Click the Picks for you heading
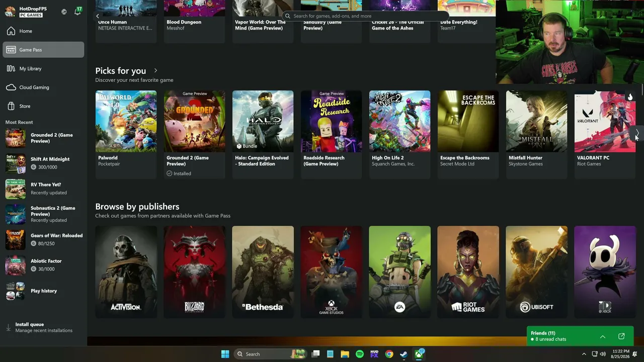 [121, 71]
